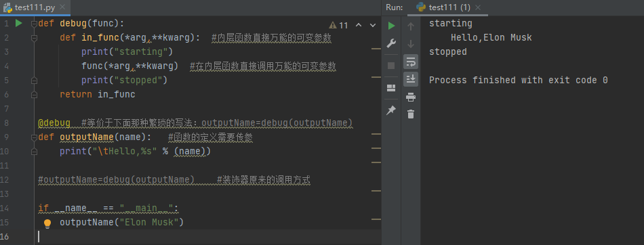Click 'Hello,Elon Musk' output line

point(491,38)
